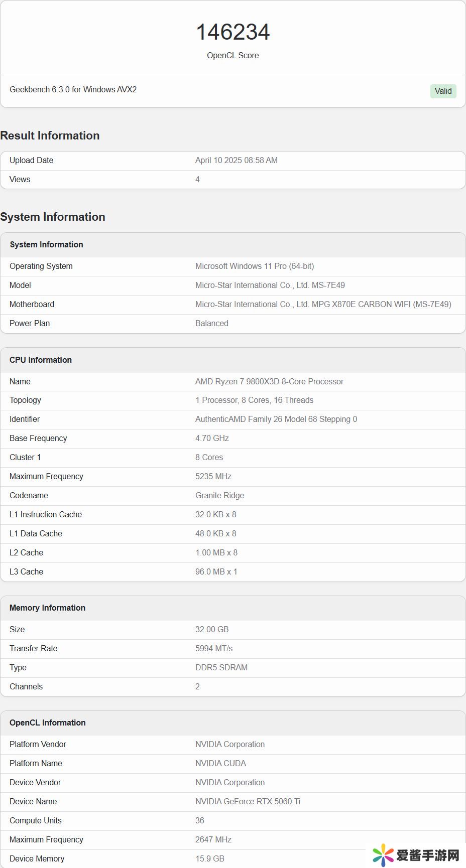466x868 pixels.
Task: Click the Views row label
Action: (x=20, y=179)
